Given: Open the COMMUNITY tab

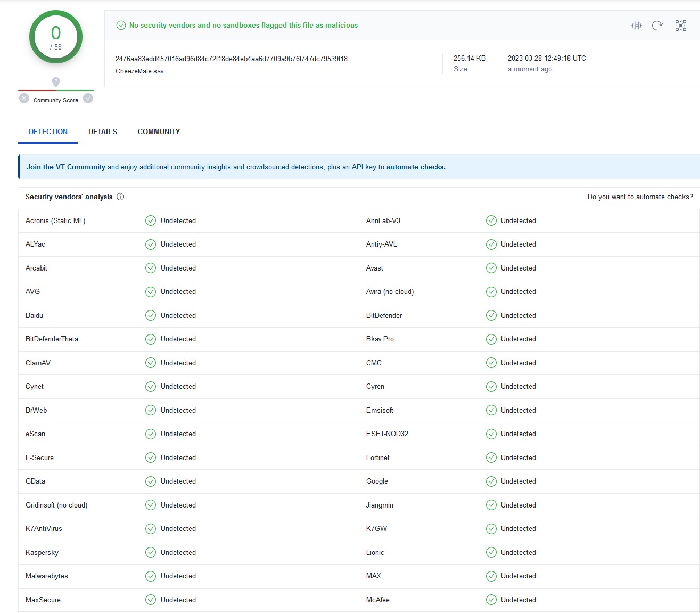Looking at the screenshot, I should (x=159, y=132).
